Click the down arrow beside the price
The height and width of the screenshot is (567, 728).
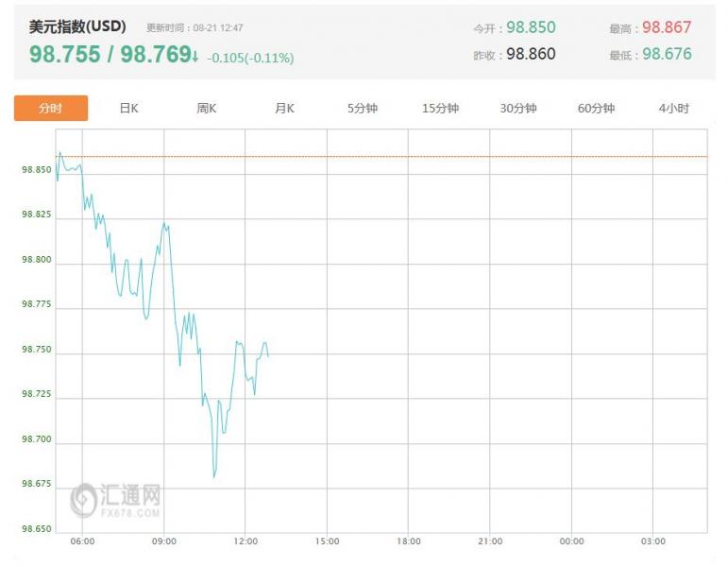click(x=195, y=57)
